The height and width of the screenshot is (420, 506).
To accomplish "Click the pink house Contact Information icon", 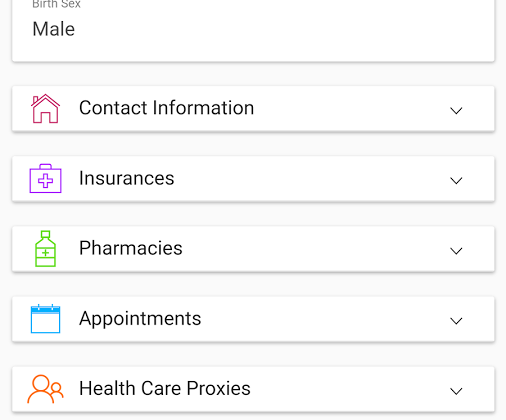I will [45, 109].
